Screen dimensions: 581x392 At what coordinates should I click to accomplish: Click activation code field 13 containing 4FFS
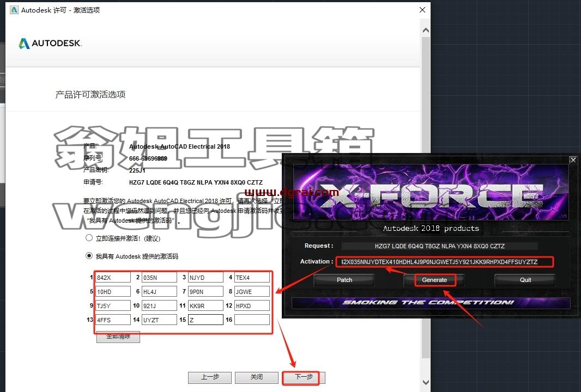click(113, 320)
